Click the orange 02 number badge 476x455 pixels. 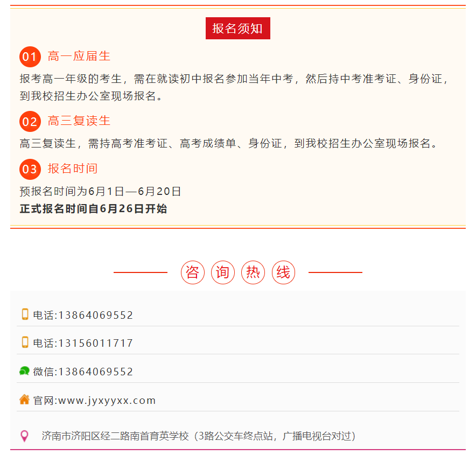point(30,122)
